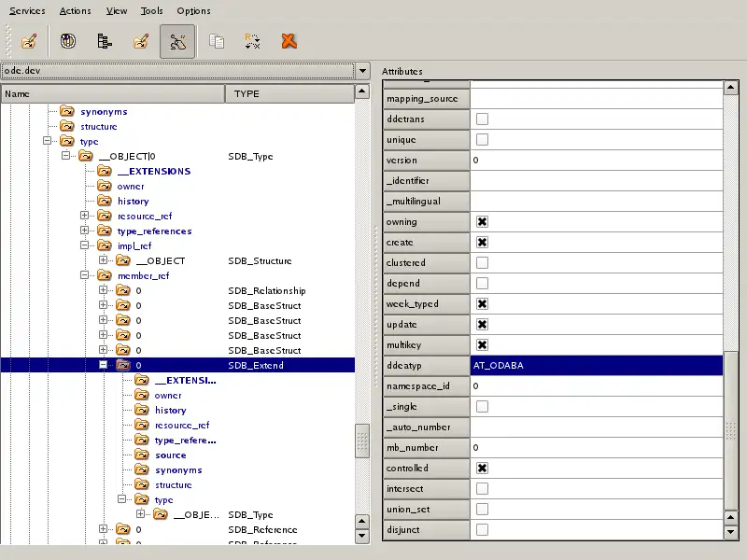Image resolution: width=747 pixels, height=560 pixels.
Task: Click the toolbar icon with orange R arrows
Action: (252, 41)
